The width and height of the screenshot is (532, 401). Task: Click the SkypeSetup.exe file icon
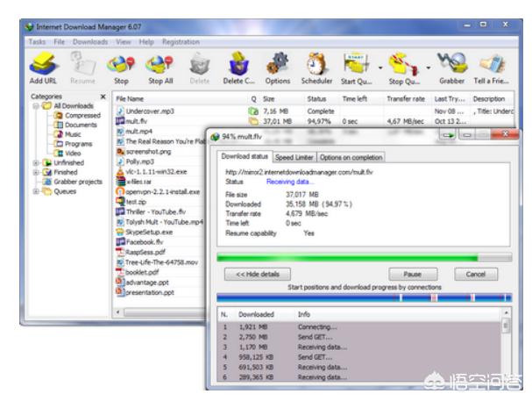click(120, 232)
